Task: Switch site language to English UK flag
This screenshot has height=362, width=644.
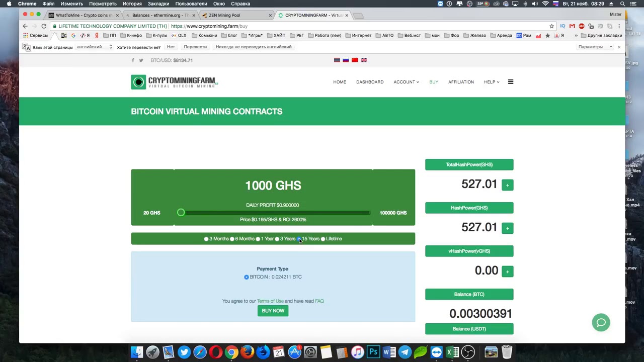Action: click(364, 60)
